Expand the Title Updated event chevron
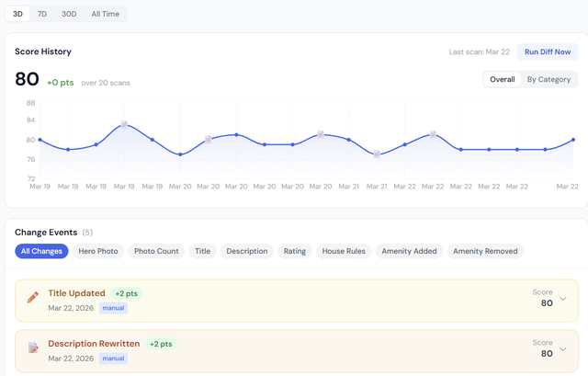The width and height of the screenshot is (588, 376). (563, 299)
